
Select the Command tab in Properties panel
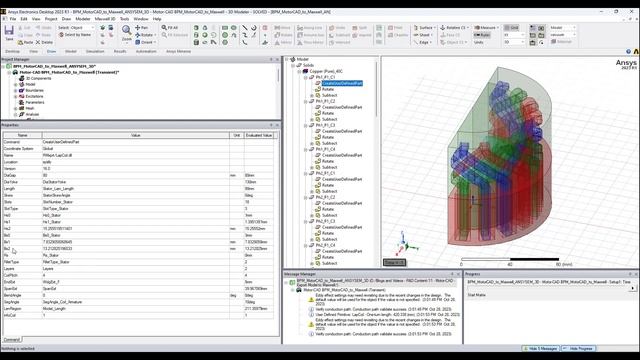pyautogui.click(x=12, y=340)
